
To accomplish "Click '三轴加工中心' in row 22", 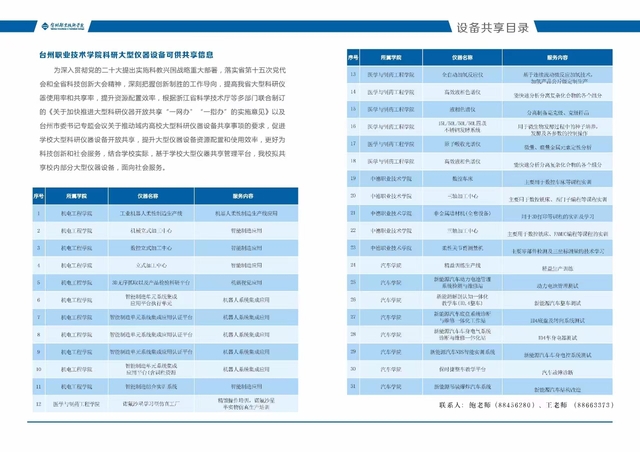I will pyautogui.click(x=462, y=231).
